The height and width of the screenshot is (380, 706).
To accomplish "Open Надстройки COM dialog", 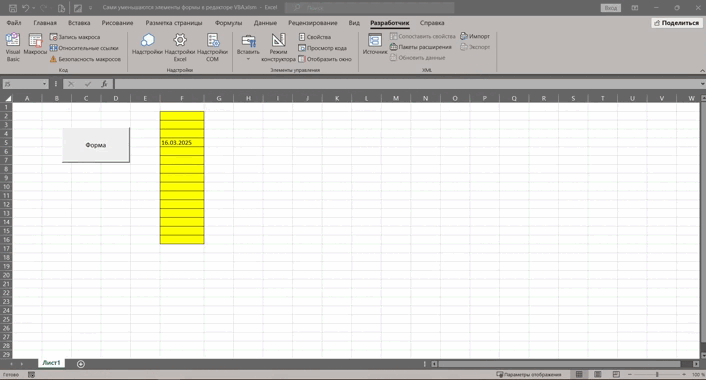I will point(213,47).
